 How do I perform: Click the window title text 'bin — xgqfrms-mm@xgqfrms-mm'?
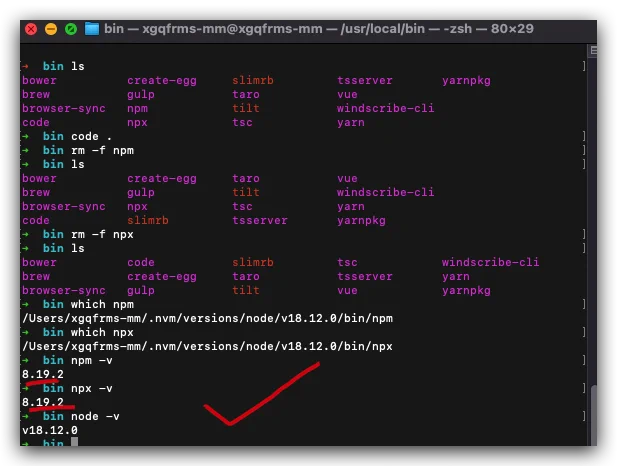click(x=213, y=29)
